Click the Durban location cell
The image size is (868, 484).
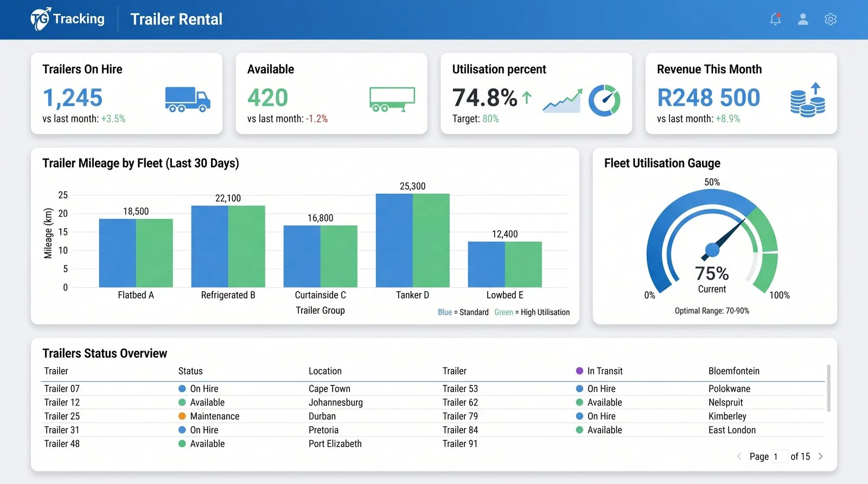(x=322, y=416)
